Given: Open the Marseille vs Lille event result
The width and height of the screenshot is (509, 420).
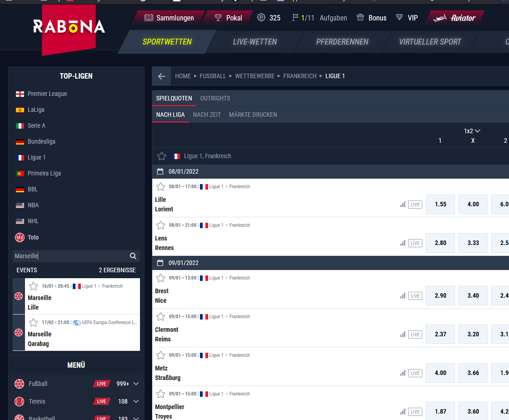Looking at the screenshot, I should tap(76, 296).
